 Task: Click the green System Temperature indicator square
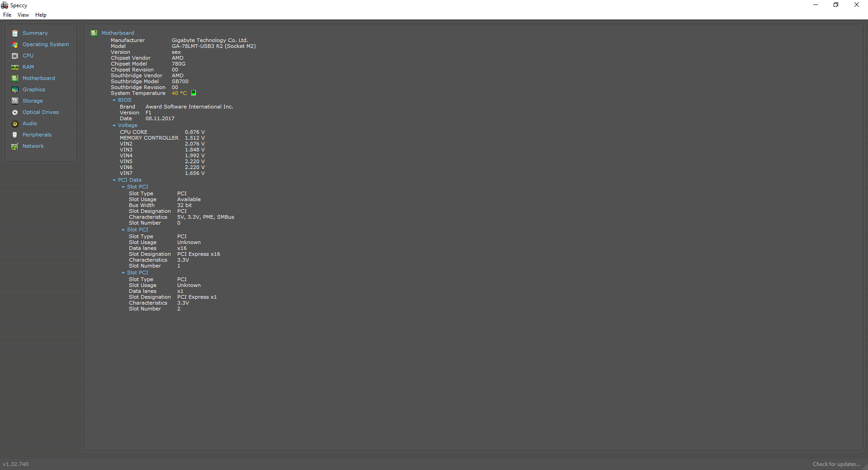pyautogui.click(x=193, y=93)
